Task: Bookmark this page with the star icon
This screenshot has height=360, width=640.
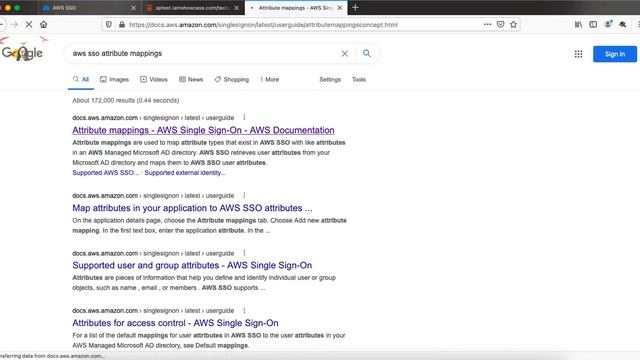Action: point(513,24)
